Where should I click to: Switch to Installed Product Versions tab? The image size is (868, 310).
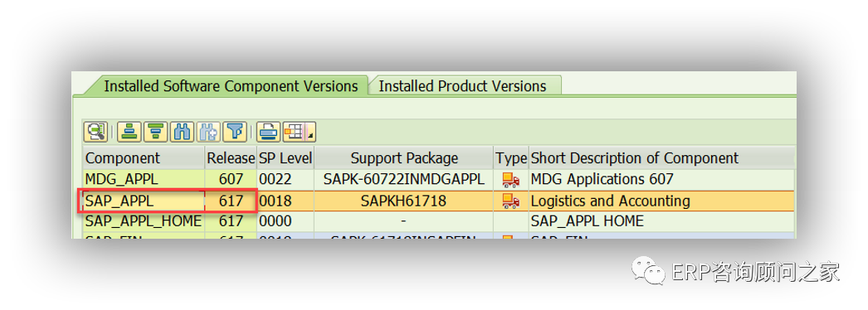463,86
